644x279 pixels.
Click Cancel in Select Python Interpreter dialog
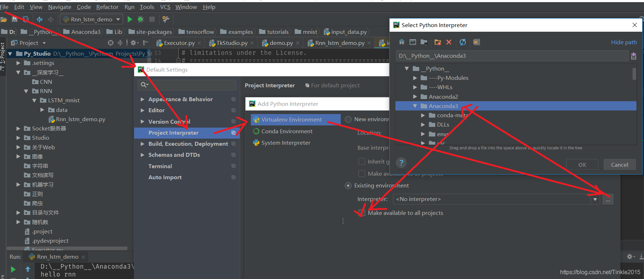point(619,165)
